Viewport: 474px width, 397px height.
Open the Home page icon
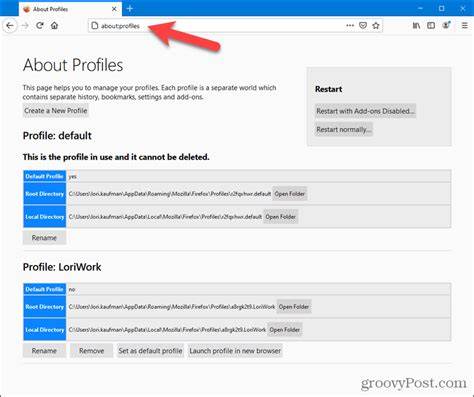55,26
